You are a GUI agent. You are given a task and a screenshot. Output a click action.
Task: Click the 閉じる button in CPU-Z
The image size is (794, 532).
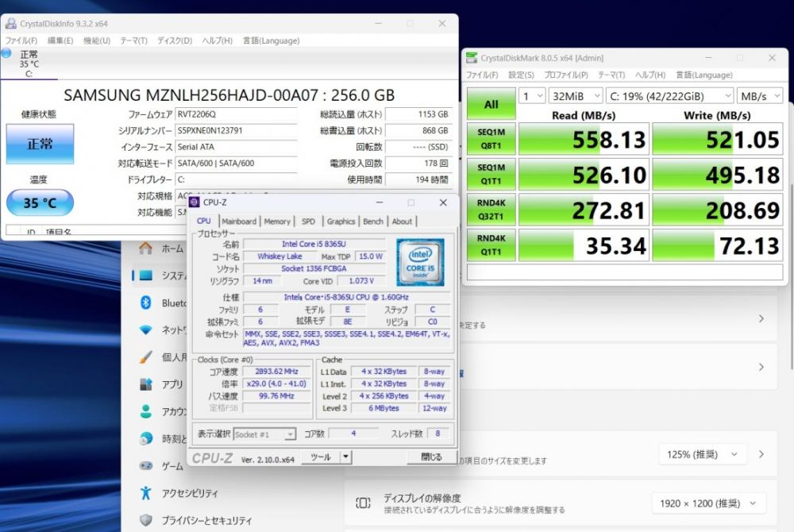pos(431,457)
